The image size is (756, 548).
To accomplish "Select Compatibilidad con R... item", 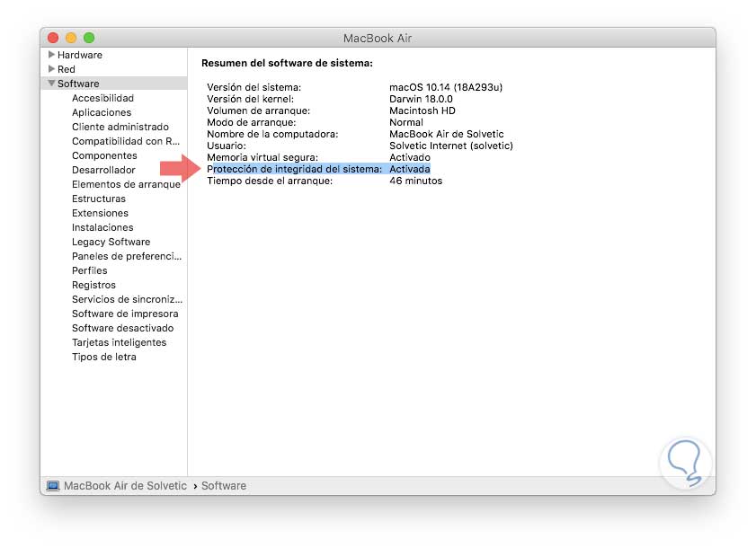I will point(125,141).
